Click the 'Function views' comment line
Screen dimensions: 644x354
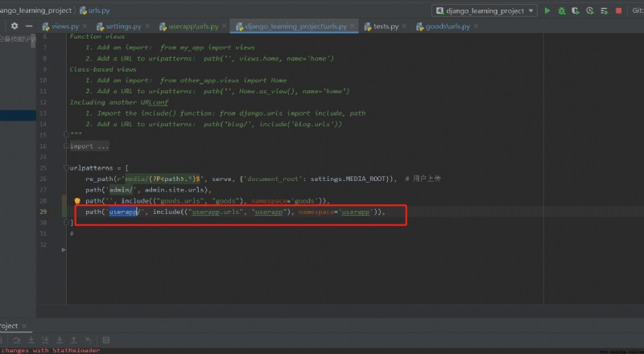coord(97,36)
